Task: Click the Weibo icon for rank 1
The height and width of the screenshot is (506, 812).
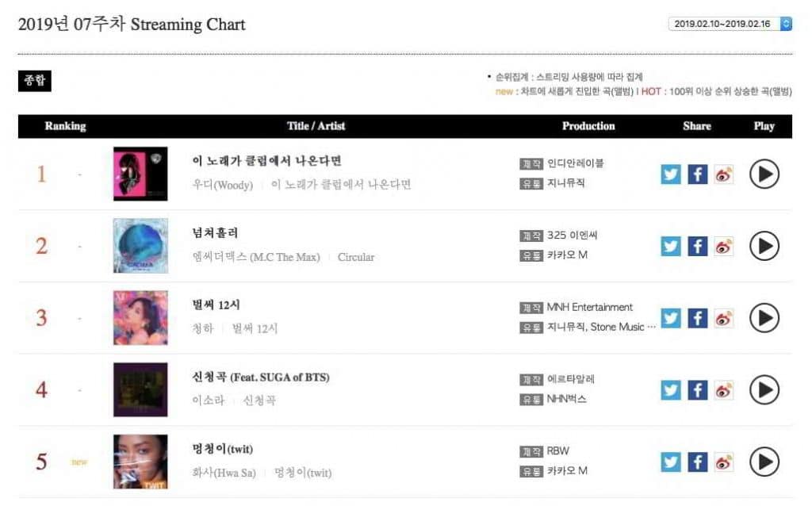Action: click(723, 174)
